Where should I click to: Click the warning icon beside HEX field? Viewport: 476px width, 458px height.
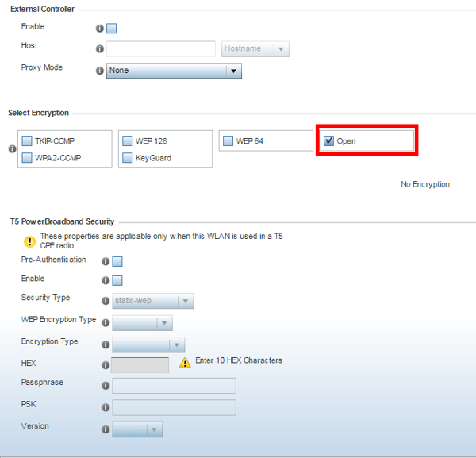(185, 363)
